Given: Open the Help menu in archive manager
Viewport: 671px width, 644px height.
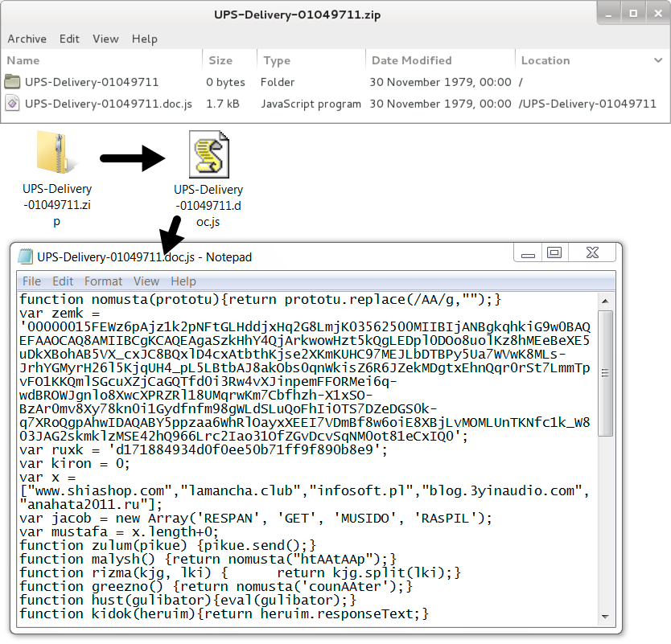Looking at the screenshot, I should [x=145, y=39].
